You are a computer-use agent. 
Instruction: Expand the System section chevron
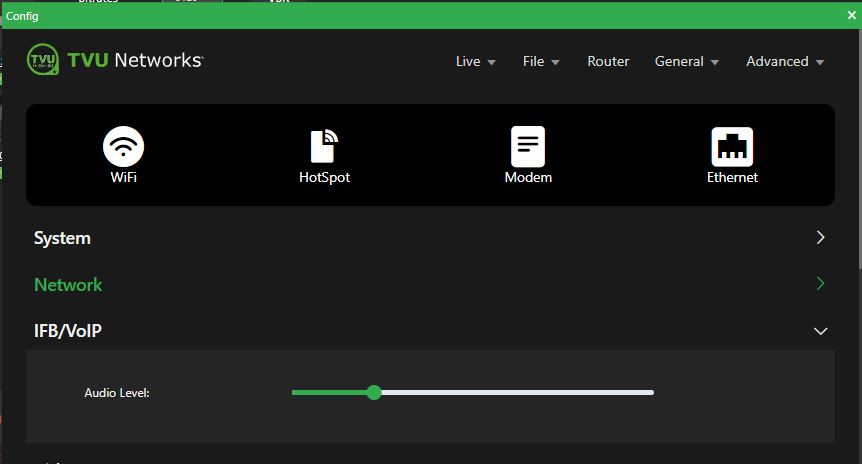(820, 237)
